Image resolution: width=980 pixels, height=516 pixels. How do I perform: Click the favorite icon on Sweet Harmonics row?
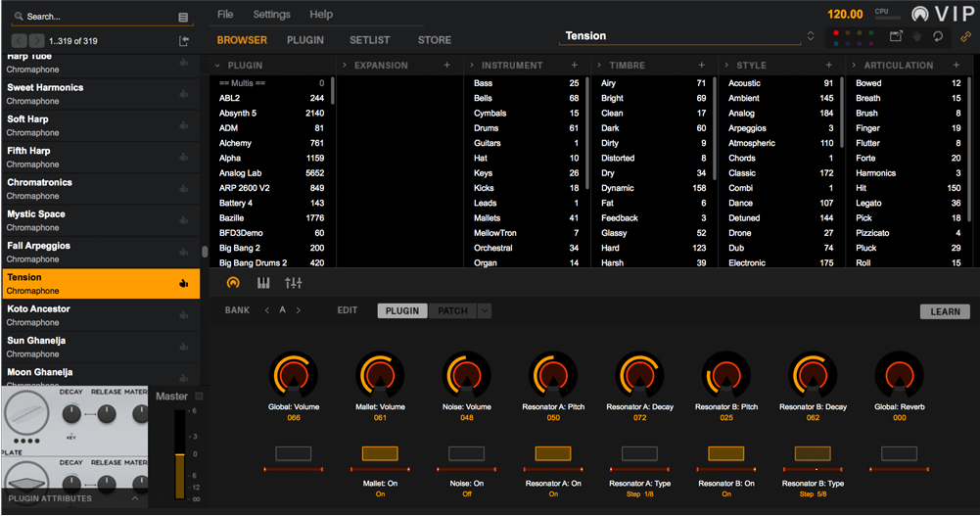pos(184,94)
